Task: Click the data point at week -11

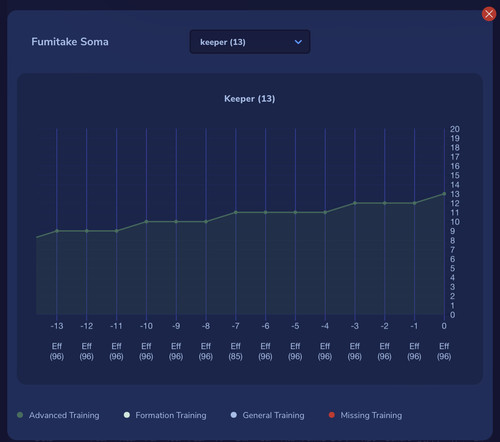Action: pos(117,231)
